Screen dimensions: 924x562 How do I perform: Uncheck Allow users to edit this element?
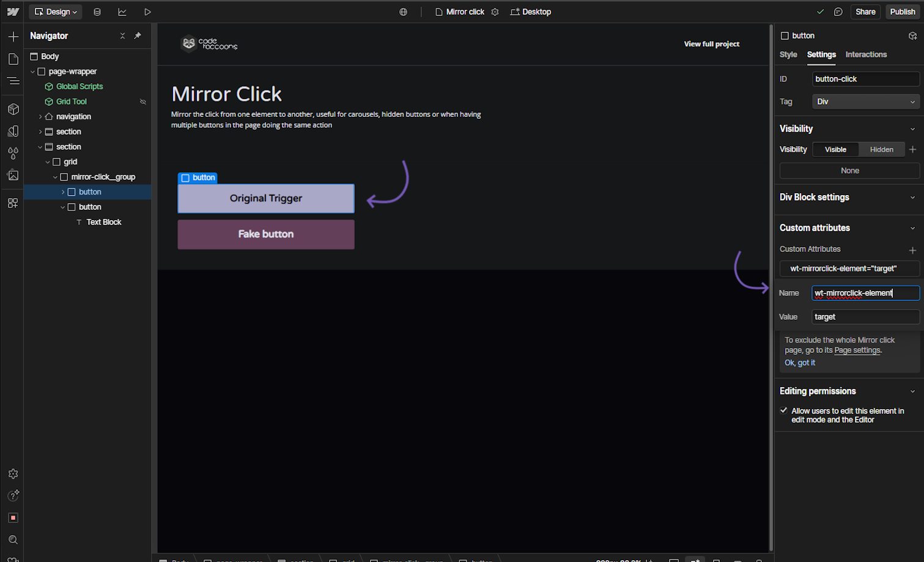(783, 410)
